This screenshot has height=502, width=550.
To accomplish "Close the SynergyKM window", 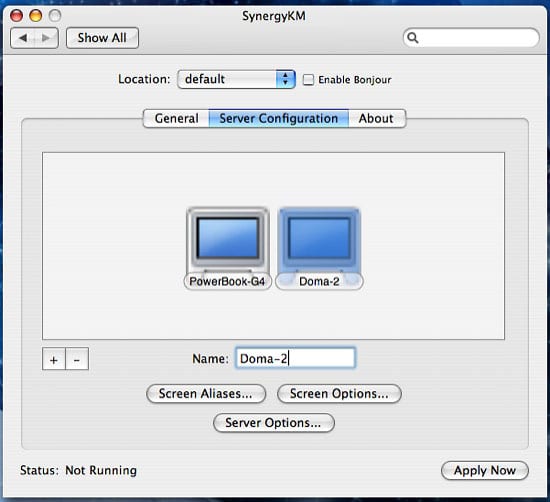I will (x=16, y=15).
